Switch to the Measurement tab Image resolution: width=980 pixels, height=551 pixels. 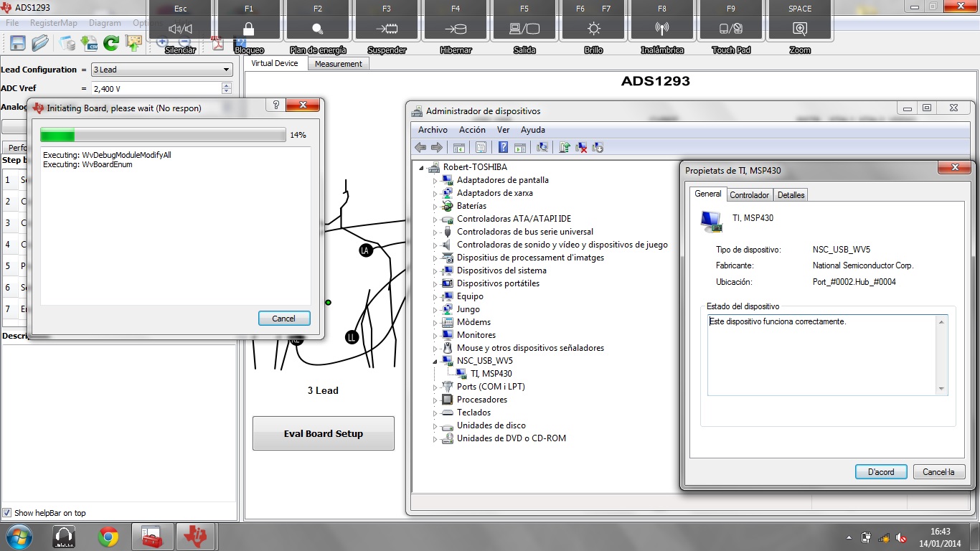(x=338, y=64)
